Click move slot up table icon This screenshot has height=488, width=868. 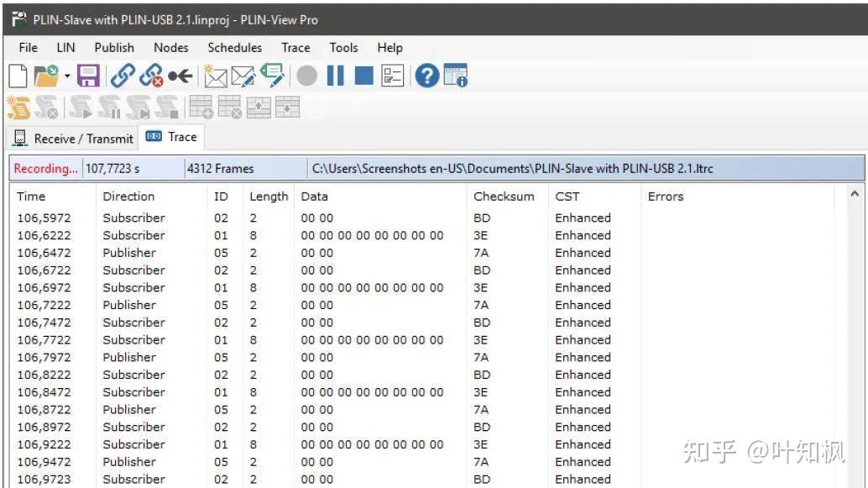(x=259, y=107)
